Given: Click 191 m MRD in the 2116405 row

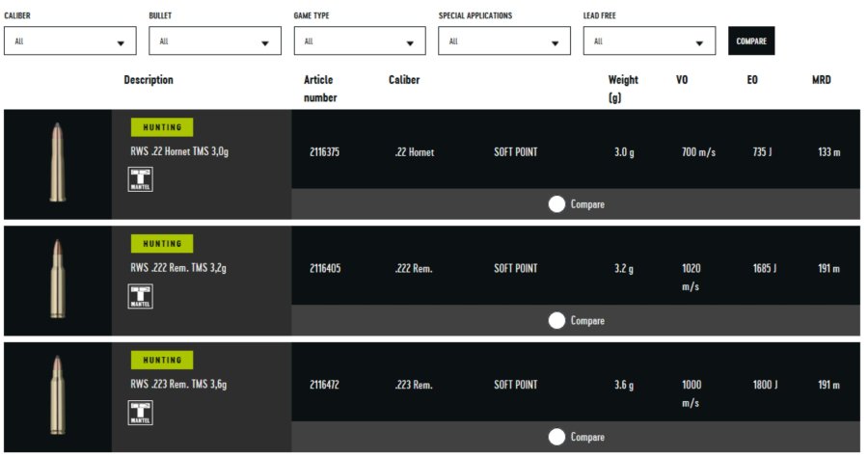Looking at the screenshot, I should pos(829,268).
